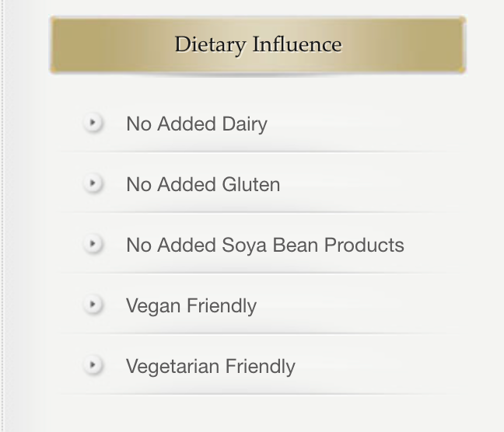504x432 pixels.
Task: Click the arrow icon next to Soya Bean Products
Action: coord(93,244)
